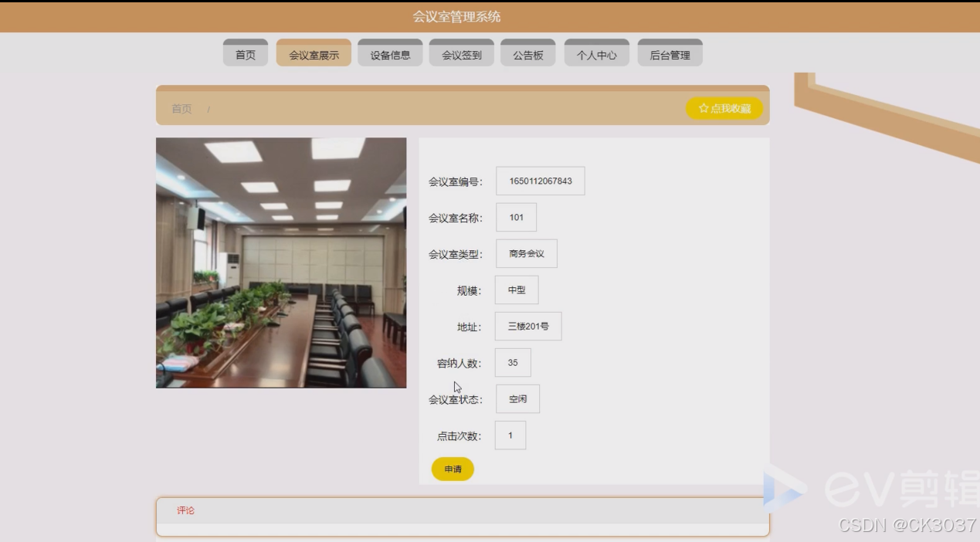The height and width of the screenshot is (542, 980).
Task: Visit the 个人中心 page
Action: pyautogui.click(x=596, y=53)
